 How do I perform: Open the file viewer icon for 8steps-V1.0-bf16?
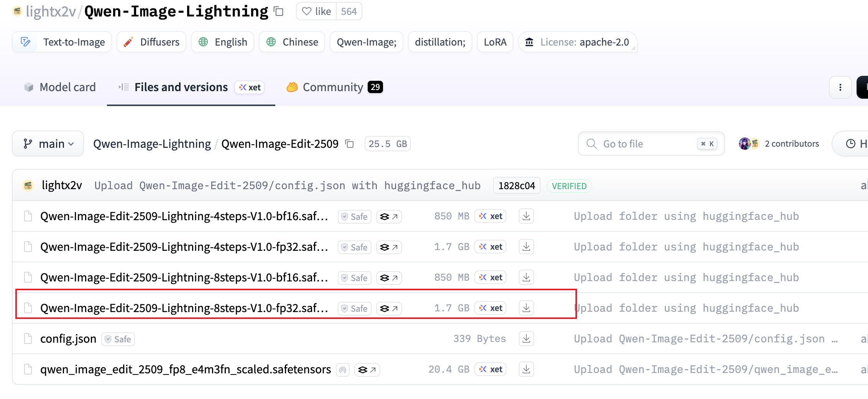point(389,278)
